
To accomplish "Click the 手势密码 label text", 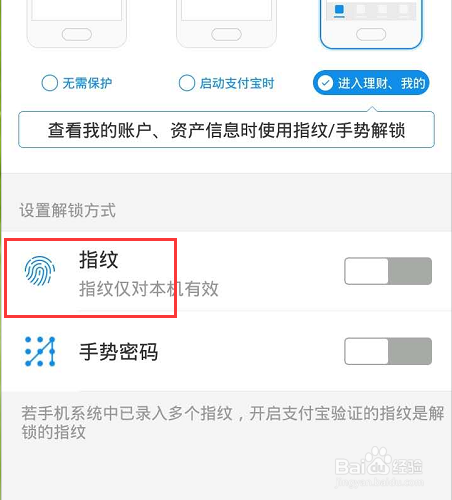I will click(118, 351).
